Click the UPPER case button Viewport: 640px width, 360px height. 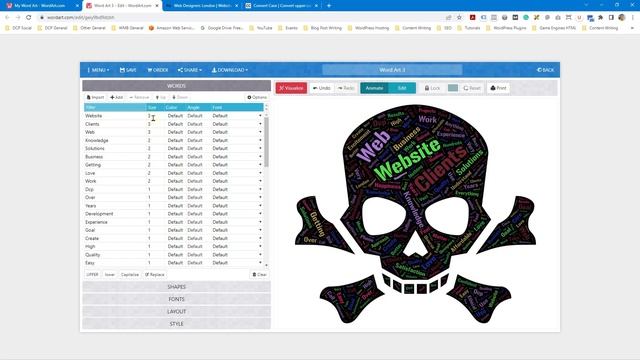click(92, 275)
